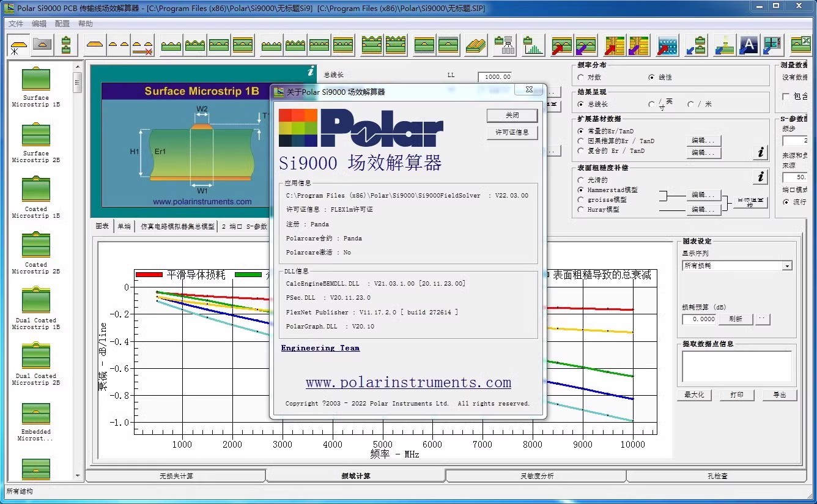This screenshot has width=817, height=504.
Task: Select 对数 frequency distribution radio button
Action: pyautogui.click(x=580, y=78)
